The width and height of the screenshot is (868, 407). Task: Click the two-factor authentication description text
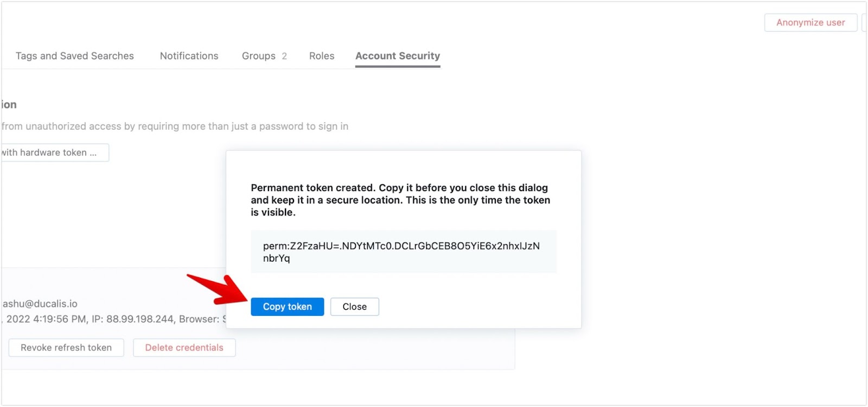pos(174,126)
